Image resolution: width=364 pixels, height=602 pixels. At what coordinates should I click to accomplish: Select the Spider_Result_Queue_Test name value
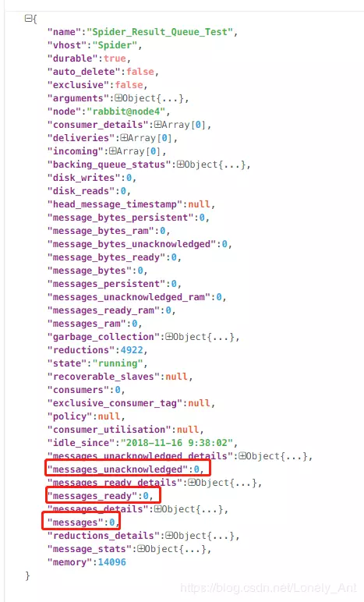click(161, 32)
